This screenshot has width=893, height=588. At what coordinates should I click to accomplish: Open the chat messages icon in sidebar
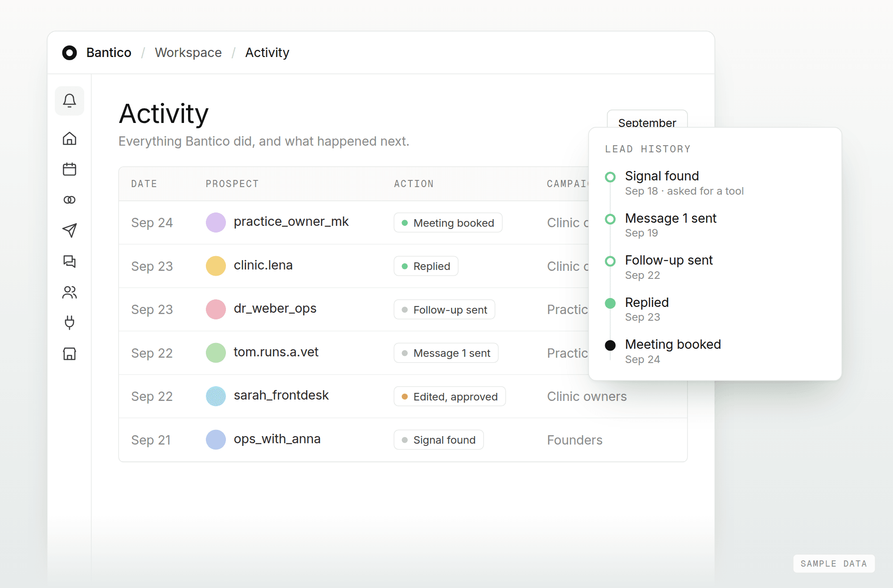pyautogui.click(x=70, y=261)
